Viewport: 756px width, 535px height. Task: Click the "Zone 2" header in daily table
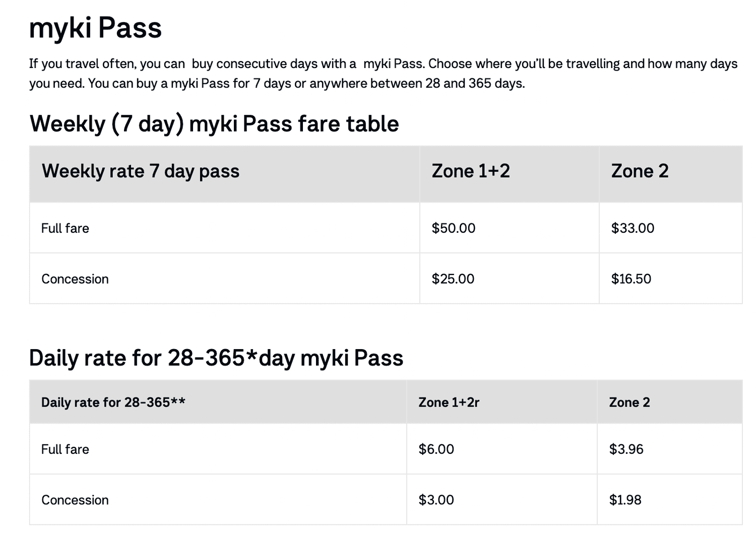[x=629, y=403]
